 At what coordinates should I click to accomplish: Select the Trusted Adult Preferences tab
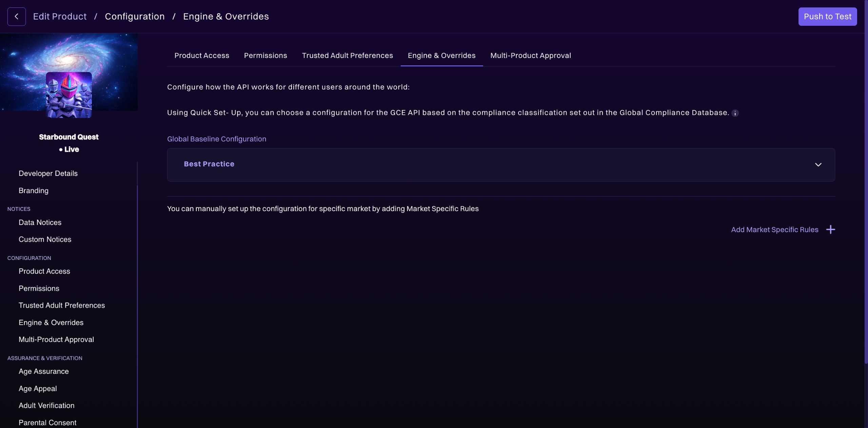coord(347,56)
